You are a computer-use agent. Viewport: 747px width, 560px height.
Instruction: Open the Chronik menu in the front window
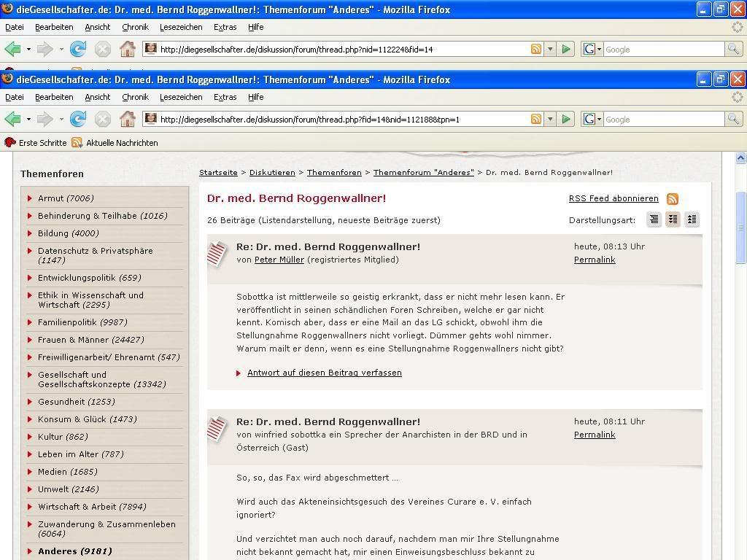pyautogui.click(x=135, y=97)
